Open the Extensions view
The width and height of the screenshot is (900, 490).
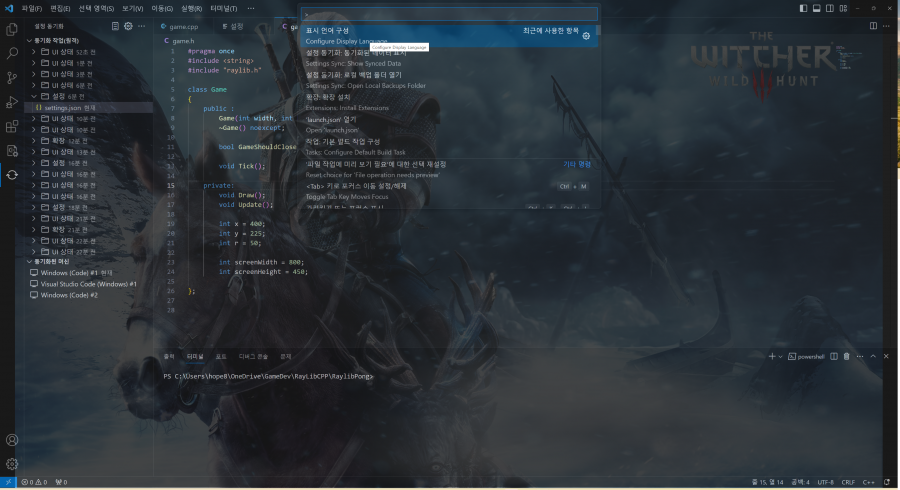(11, 126)
